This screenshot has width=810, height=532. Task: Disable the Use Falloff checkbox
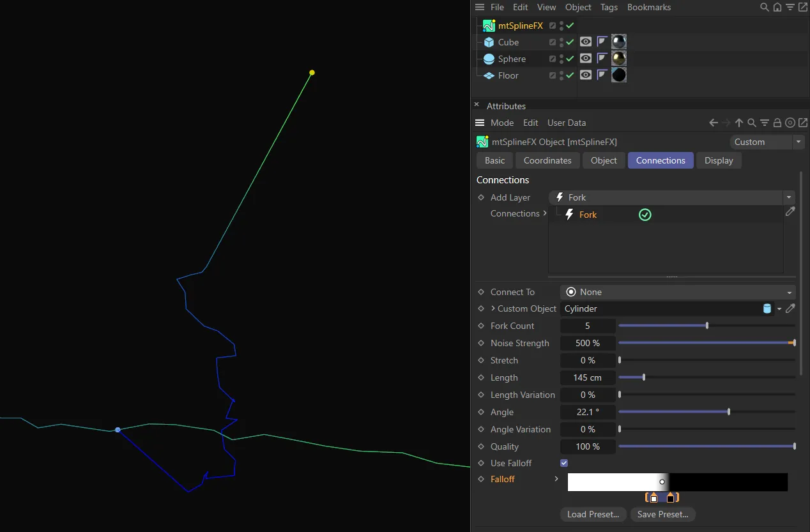click(563, 463)
